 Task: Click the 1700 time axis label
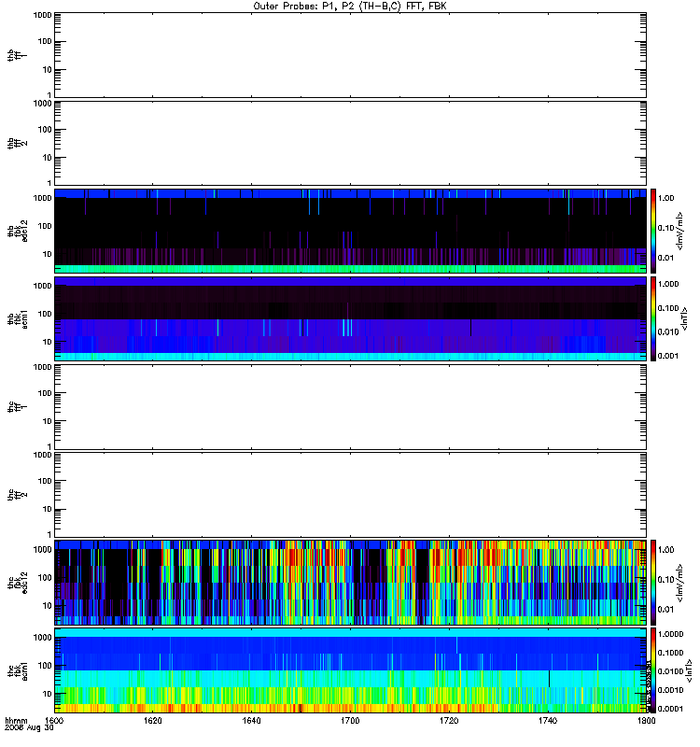coord(350,721)
